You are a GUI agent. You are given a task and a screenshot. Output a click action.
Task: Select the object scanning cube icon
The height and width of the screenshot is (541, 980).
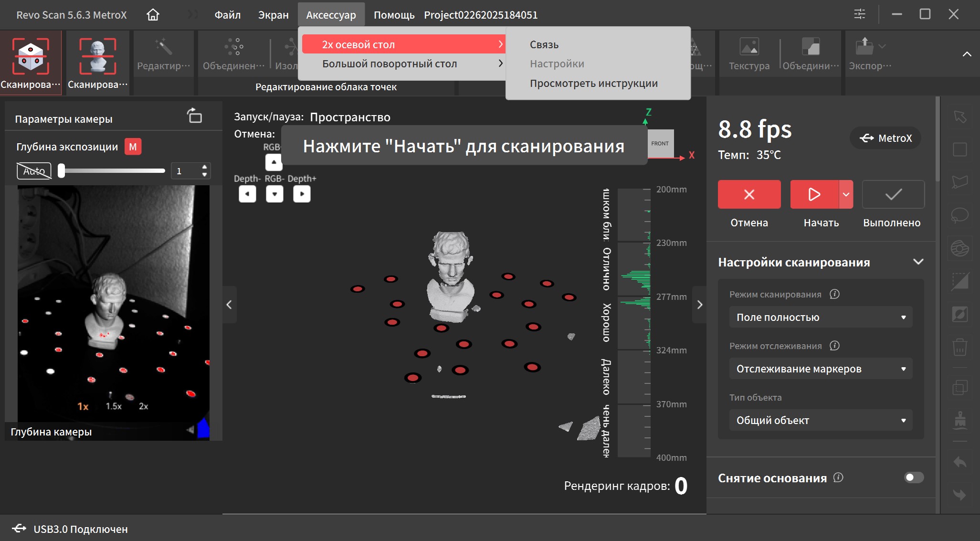click(31, 57)
